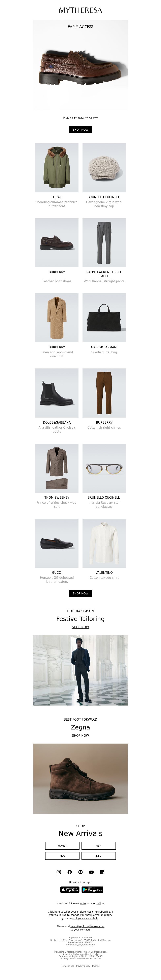Select the WOMEN category button
The height and width of the screenshot is (980, 161).
pyautogui.click(x=62, y=845)
